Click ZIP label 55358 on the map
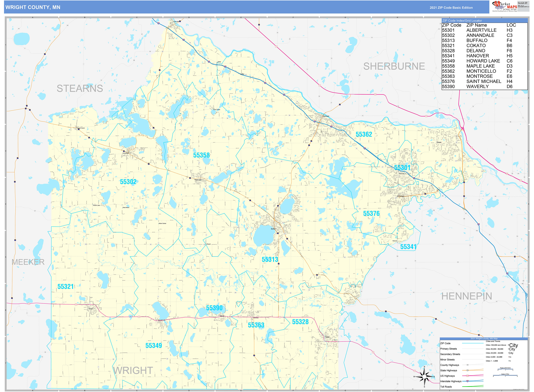This screenshot has height=392, width=534. 201,155
